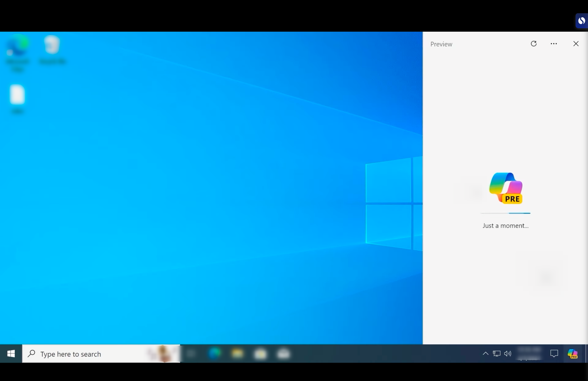The height and width of the screenshot is (381, 588).
Task: Click the 'Just a moment...' text
Action: 505,226
